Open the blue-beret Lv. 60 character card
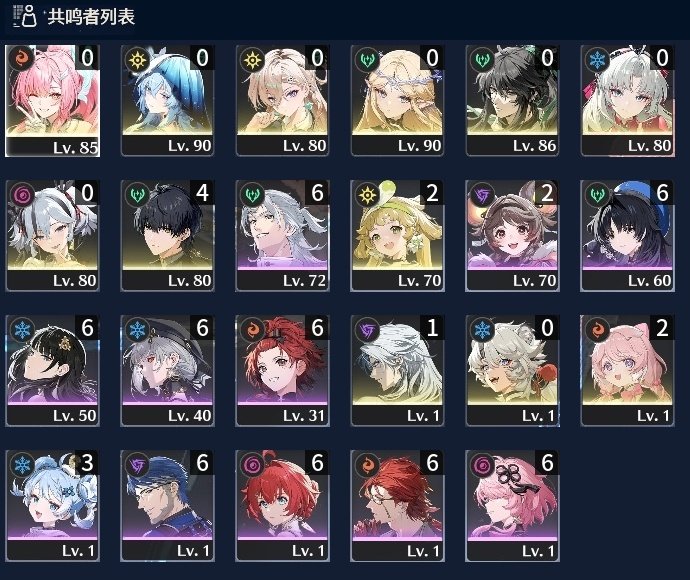Screen dimensions: 690x580 (627, 235)
